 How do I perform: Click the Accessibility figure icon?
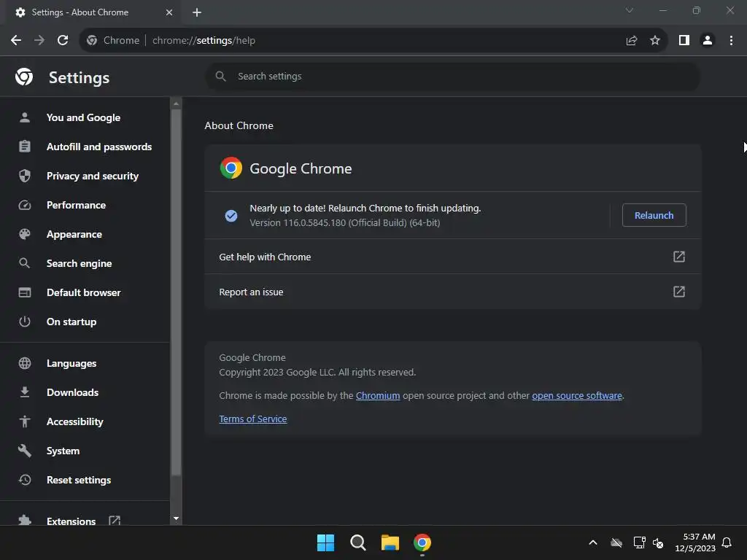pos(25,421)
